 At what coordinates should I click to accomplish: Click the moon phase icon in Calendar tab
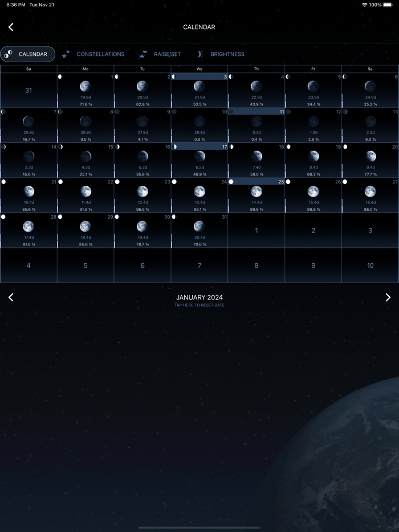click(x=8, y=54)
